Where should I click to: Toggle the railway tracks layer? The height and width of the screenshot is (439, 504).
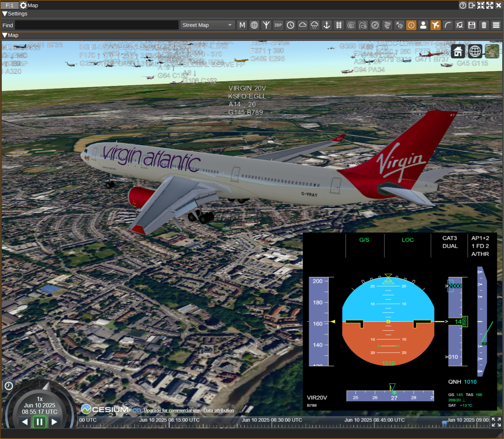[339, 25]
